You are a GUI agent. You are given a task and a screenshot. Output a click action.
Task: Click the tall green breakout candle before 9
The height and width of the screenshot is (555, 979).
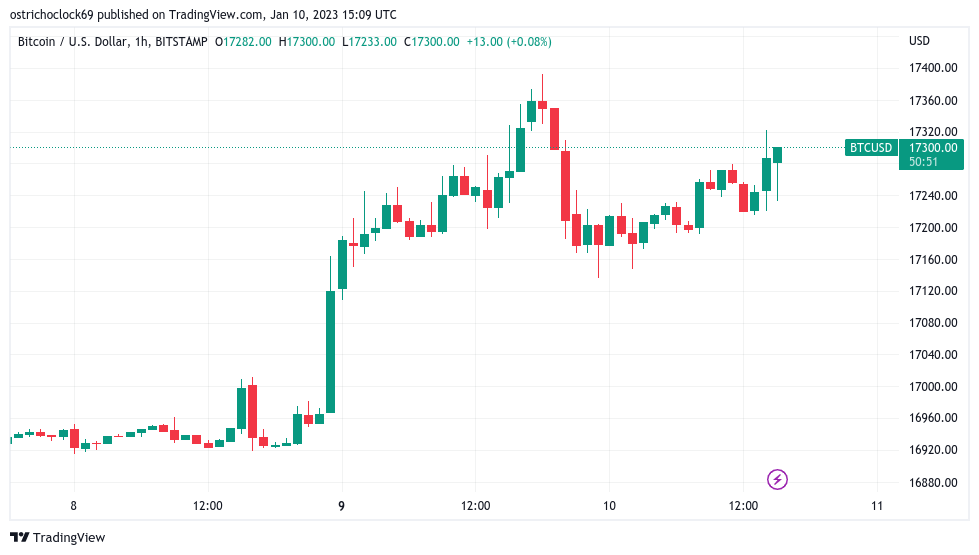330,351
